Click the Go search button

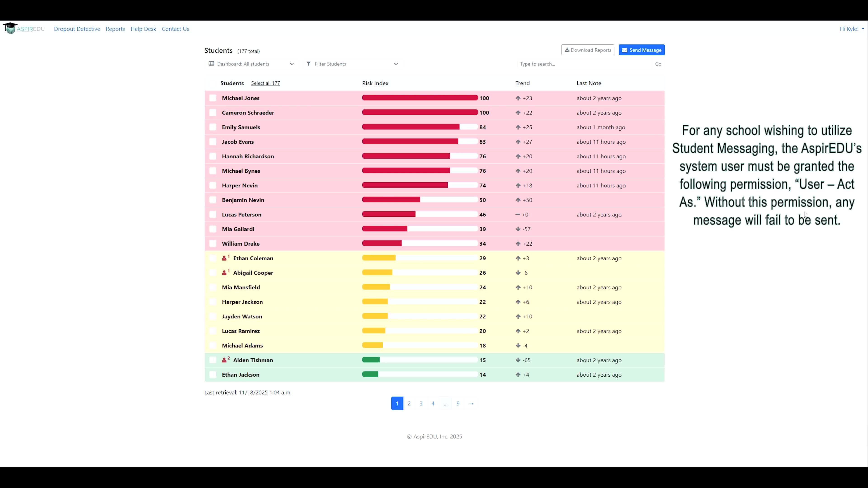point(658,64)
